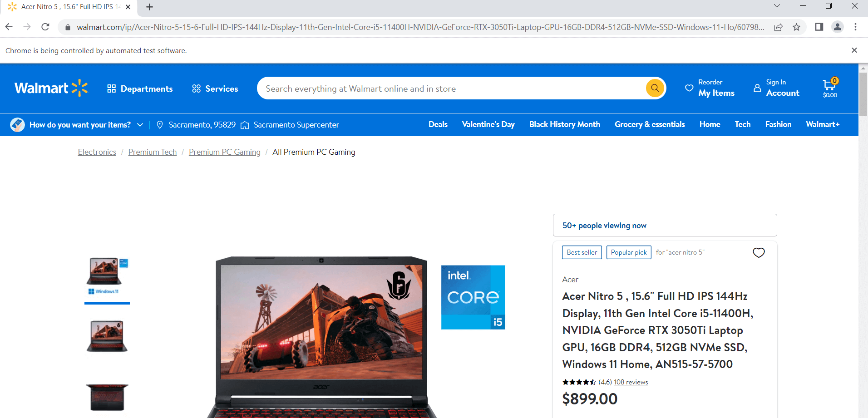
Task: Bookmark this tab with star icon
Action: pos(796,27)
